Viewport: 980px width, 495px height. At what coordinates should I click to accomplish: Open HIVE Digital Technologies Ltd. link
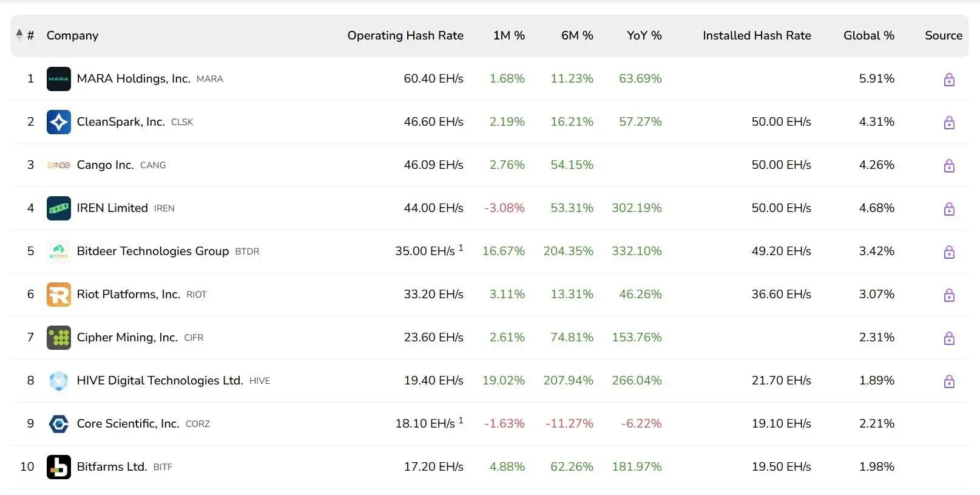[160, 381]
